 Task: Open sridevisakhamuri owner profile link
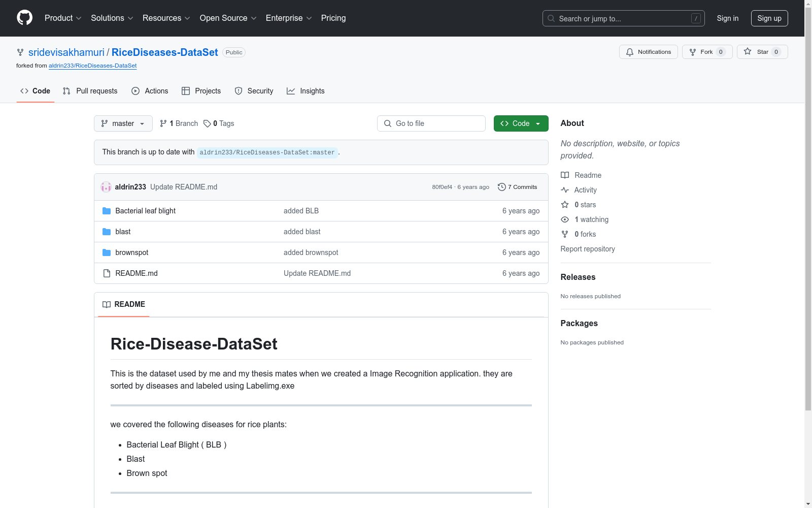pyautogui.click(x=66, y=52)
